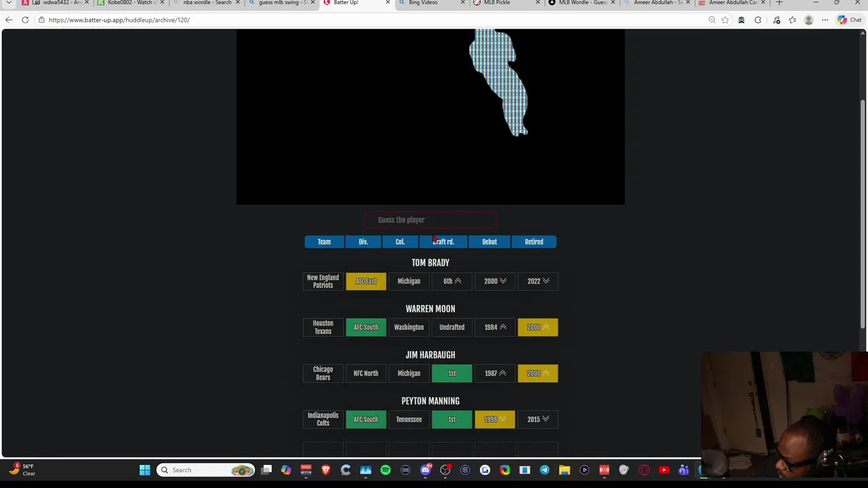
Task: Click the Debut column header
Action: pos(490,242)
